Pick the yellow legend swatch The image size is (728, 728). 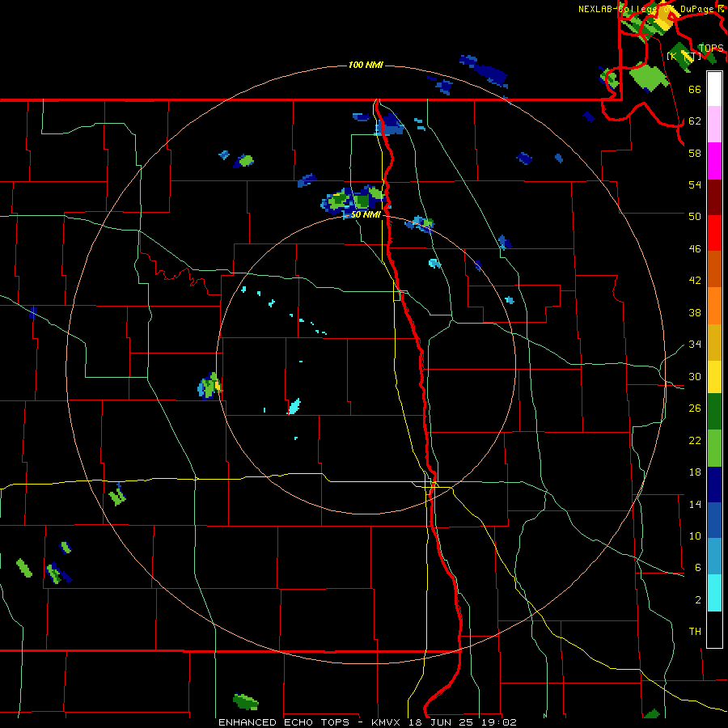coord(714,377)
